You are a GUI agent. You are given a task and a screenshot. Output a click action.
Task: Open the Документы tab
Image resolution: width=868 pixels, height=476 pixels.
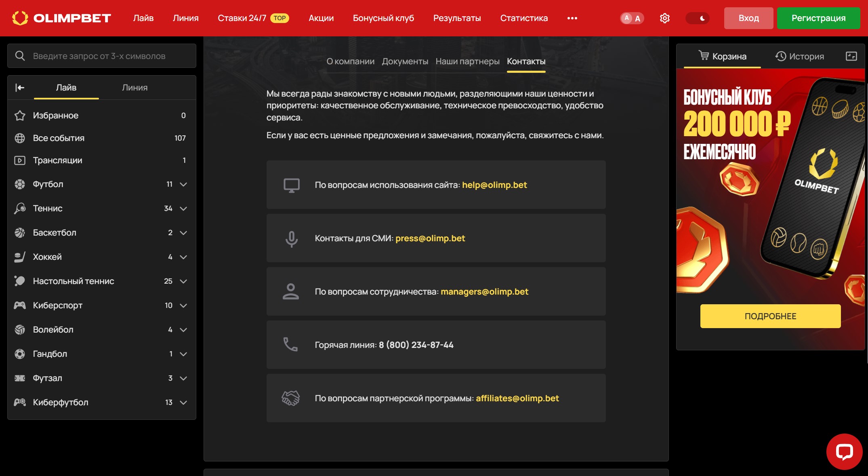click(405, 61)
